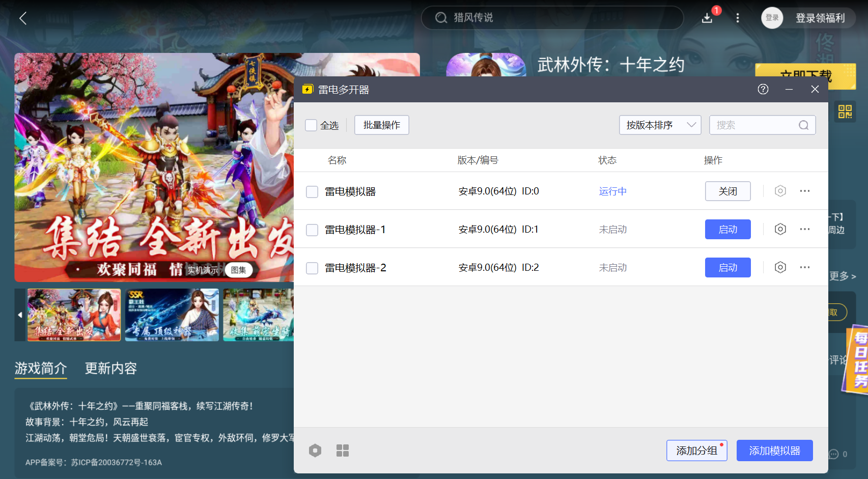
Task: Open more options for 雷电模拟器-2
Action: 804,267
